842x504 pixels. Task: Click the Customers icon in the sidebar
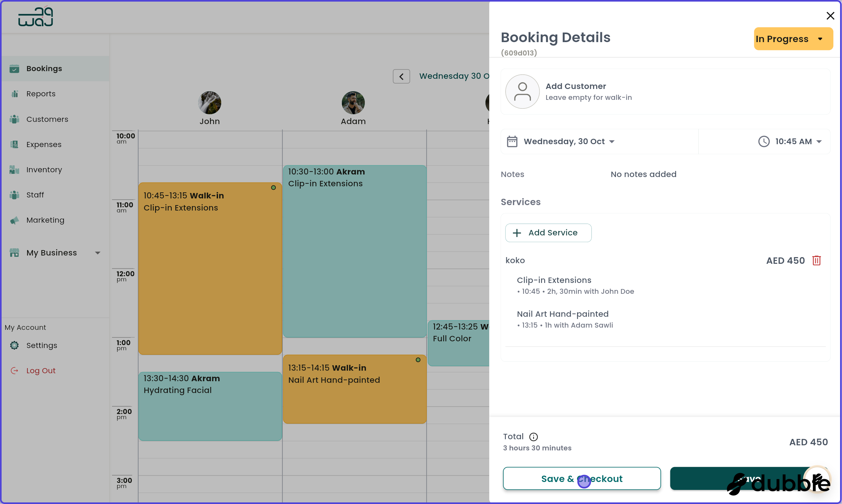click(14, 119)
